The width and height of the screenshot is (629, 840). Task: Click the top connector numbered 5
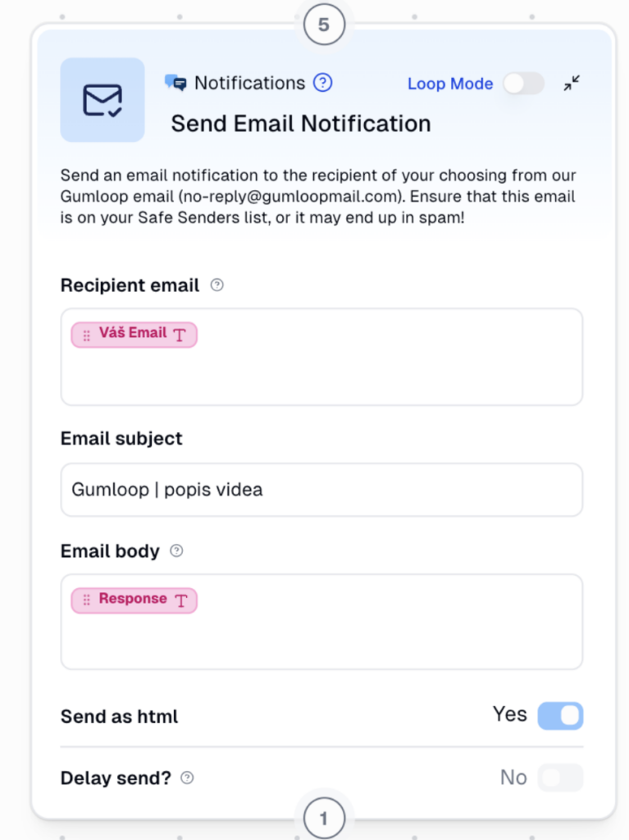pyautogui.click(x=323, y=25)
